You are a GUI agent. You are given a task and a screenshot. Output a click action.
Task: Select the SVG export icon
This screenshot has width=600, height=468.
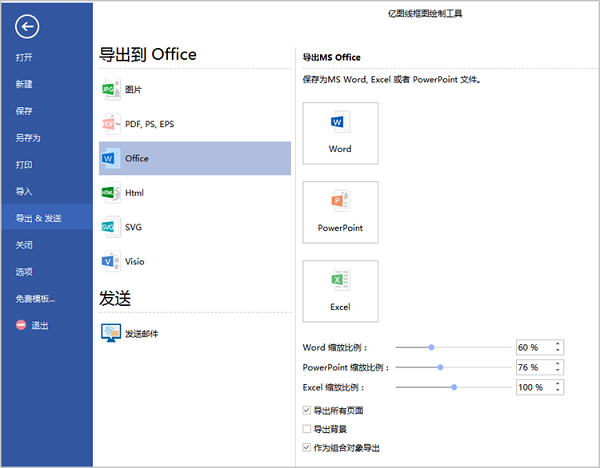tap(111, 227)
